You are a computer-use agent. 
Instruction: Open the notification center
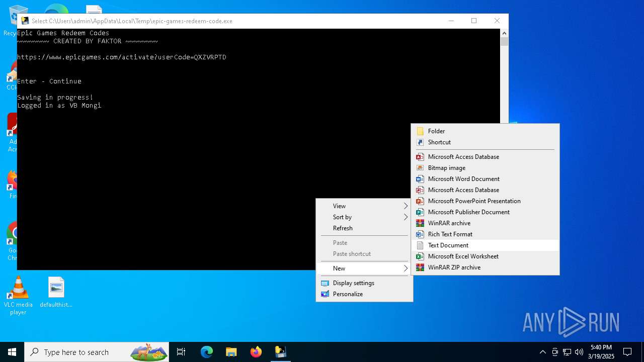(x=627, y=352)
